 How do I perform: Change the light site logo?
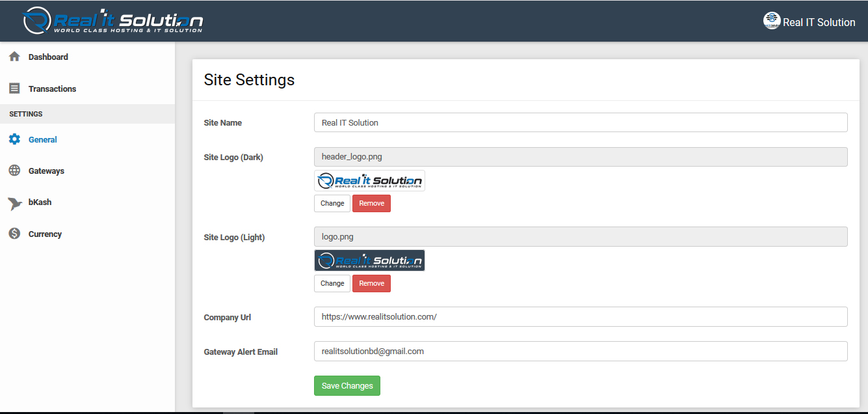(332, 283)
